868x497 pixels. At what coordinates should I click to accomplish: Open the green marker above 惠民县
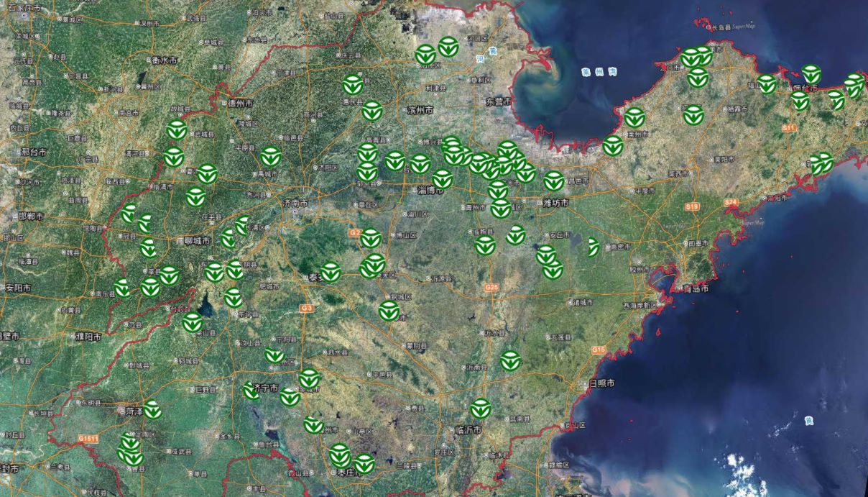pyautogui.click(x=352, y=86)
